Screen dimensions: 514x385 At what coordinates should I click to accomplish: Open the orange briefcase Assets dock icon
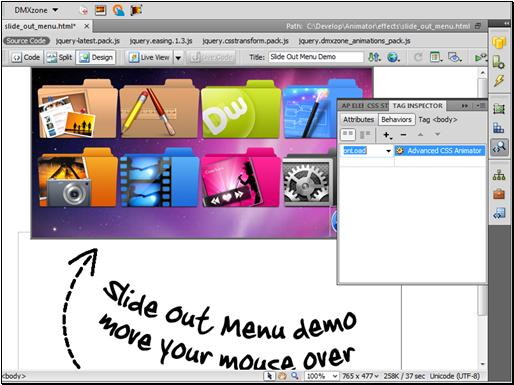pyautogui.click(x=499, y=194)
